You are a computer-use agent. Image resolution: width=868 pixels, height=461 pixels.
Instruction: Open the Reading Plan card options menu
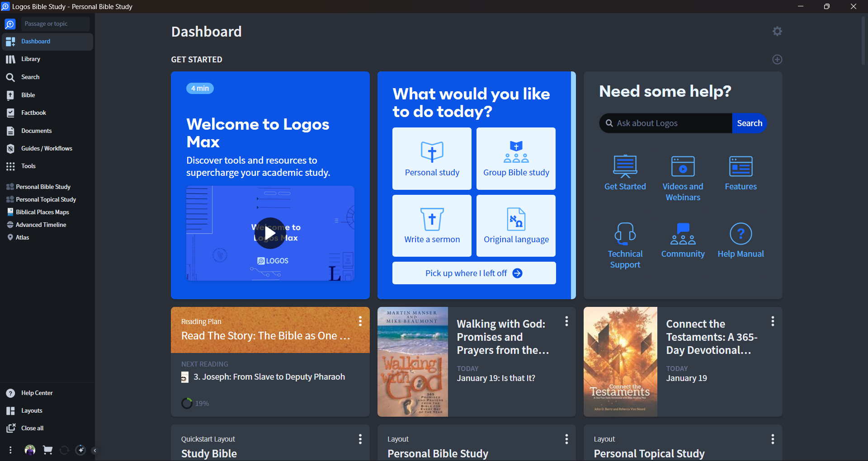pyautogui.click(x=360, y=321)
